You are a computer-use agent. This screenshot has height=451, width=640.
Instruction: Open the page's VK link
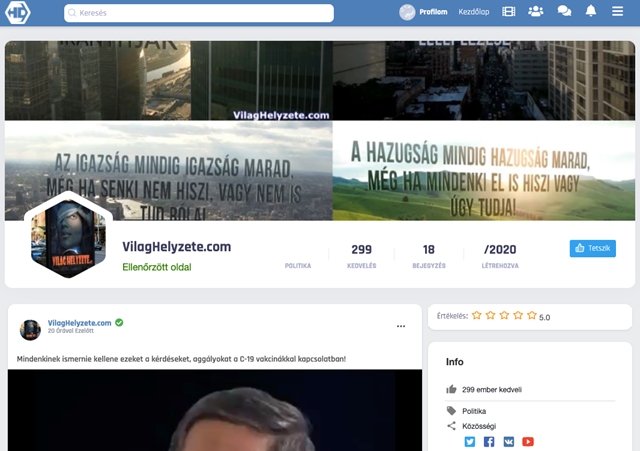pos(509,442)
